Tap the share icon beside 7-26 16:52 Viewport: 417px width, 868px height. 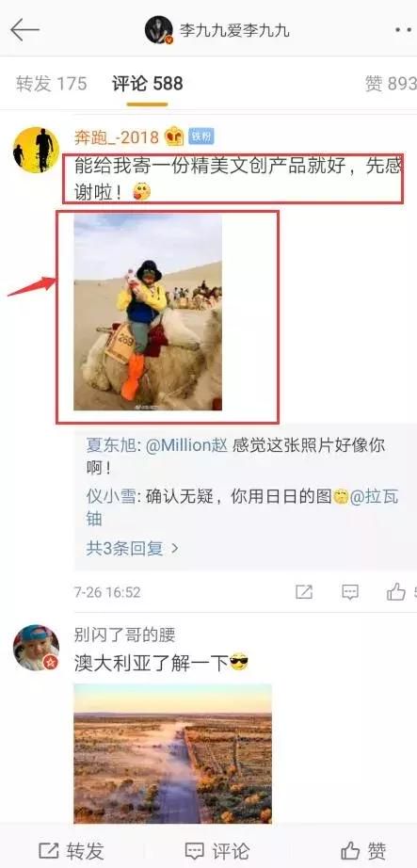point(304,592)
